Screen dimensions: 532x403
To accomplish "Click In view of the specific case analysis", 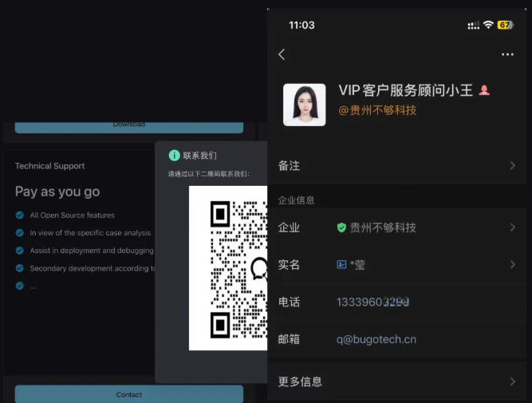I will (90, 233).
